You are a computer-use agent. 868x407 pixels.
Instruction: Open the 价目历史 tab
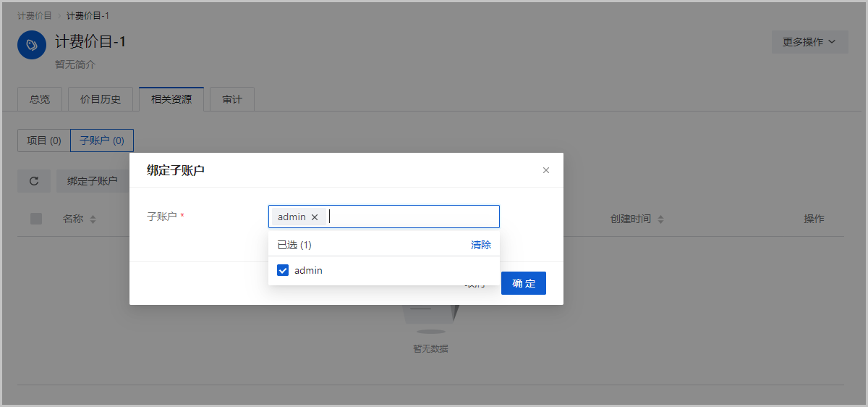[x=101, y=99]
